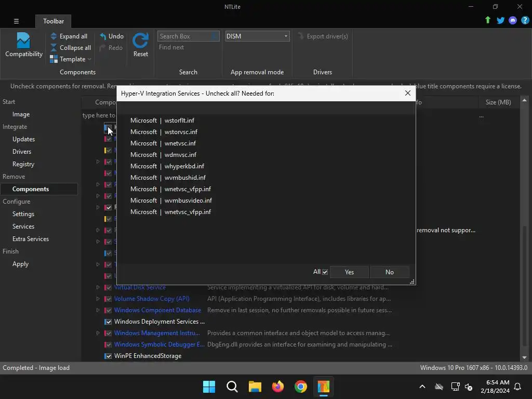Viewport: 532px width, 399px height.
Task: Select whyperkbd.inf in the dialog list
Action: pyautogui.click(x=167, y=166)
